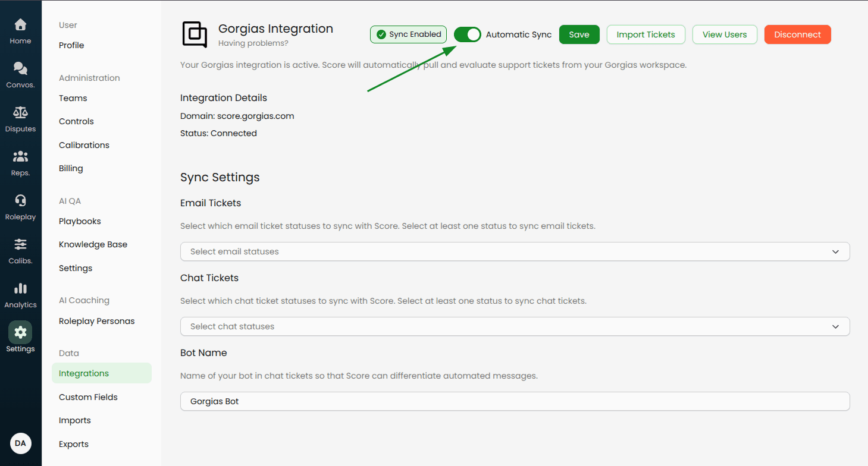Click the Domain: score.gorgias.com text
The image size is (868, 466).
click(237, 116)
